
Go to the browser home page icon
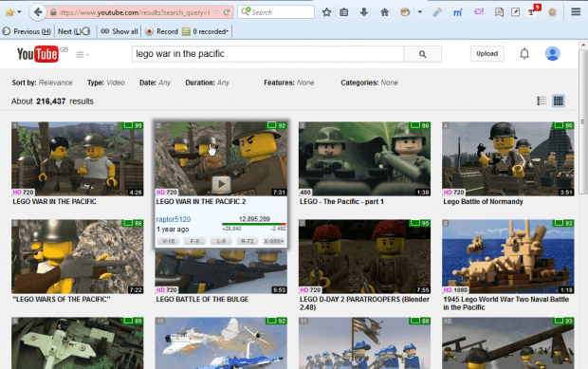click(x=384, y=12)
